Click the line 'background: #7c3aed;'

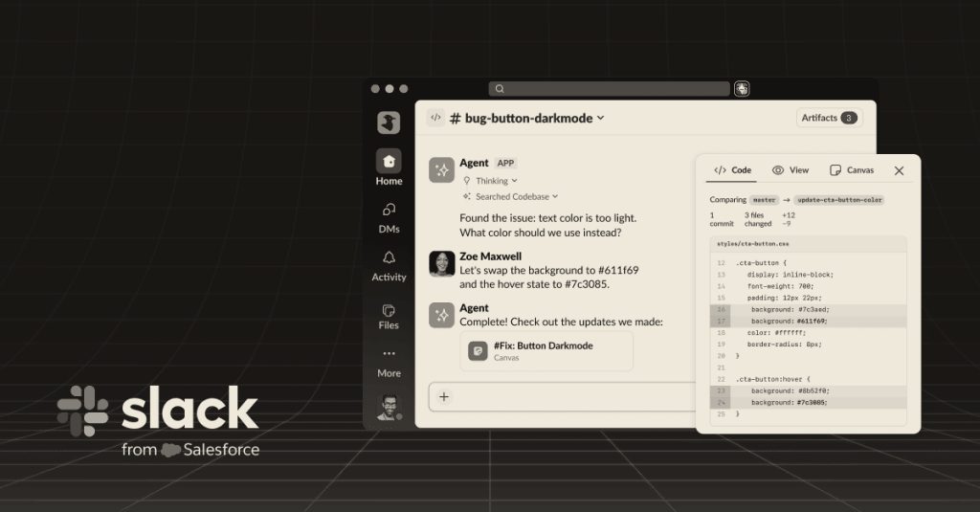[808, 309]
